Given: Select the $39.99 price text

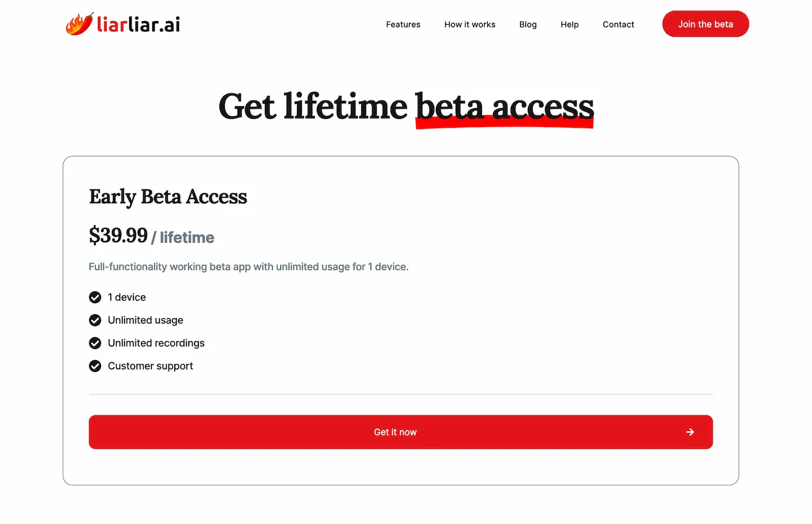Looking at the screenshot, I should click(x=118, y=236).
